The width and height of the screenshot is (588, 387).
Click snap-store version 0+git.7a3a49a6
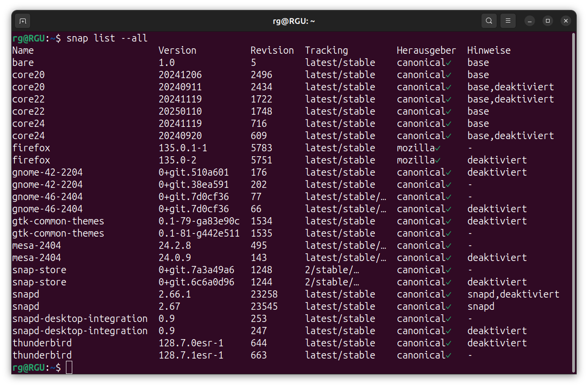point(196,270)
